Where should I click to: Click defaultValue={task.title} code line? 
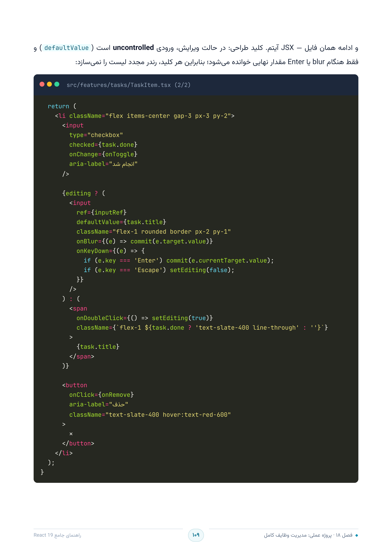121,222
